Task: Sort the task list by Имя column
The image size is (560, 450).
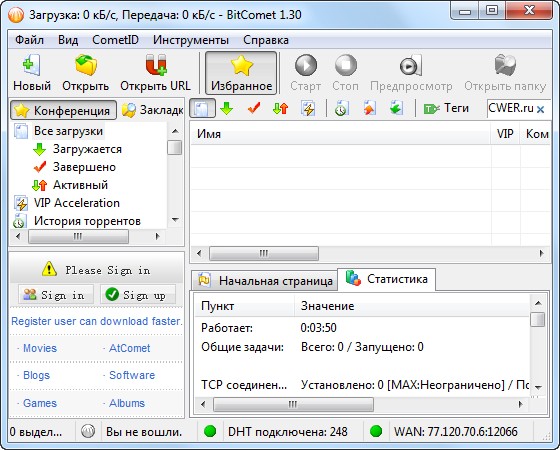Action: click(x=340, y=134)
